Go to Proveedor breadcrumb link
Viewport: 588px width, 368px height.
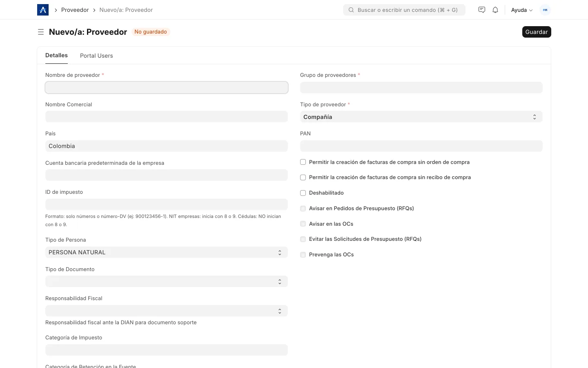coord(75,10)
